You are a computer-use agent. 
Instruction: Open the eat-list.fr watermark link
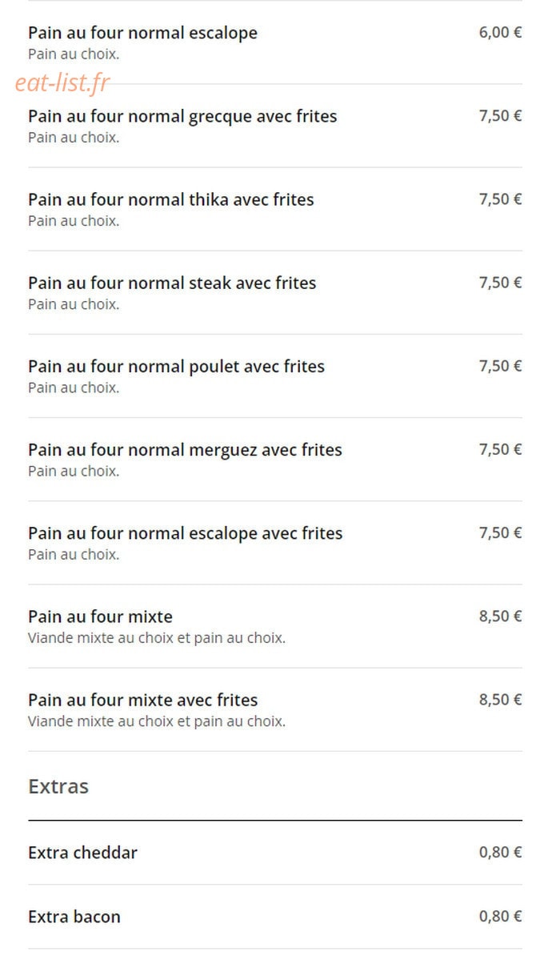click(x=62, y=82)
